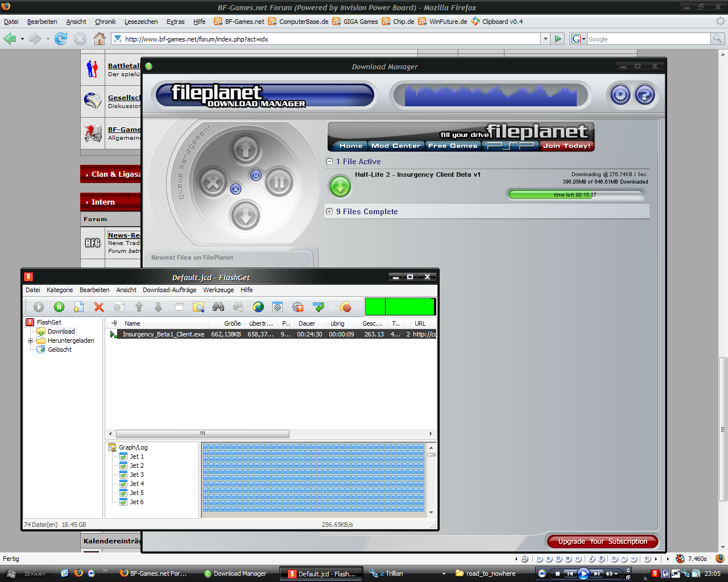The height and width of the screenshot is (582, 728).
Task: Click the small blue pause button in queue dial
Action: point(256,175)
